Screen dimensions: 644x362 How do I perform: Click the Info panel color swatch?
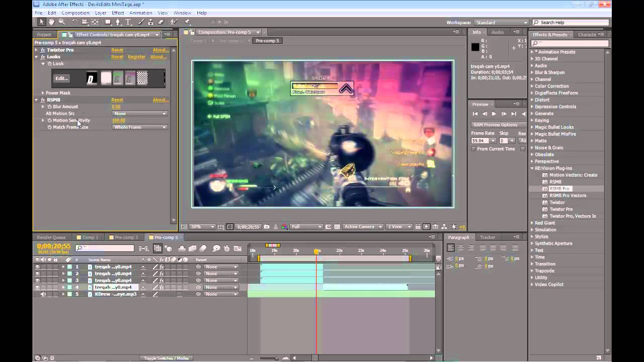click(x=475, y=47)
